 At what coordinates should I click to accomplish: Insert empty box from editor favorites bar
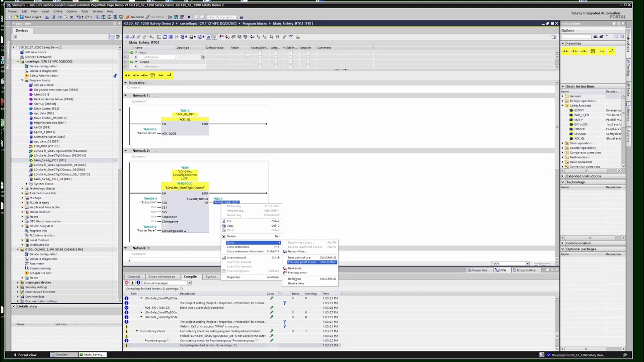click(x=152, y=75)
